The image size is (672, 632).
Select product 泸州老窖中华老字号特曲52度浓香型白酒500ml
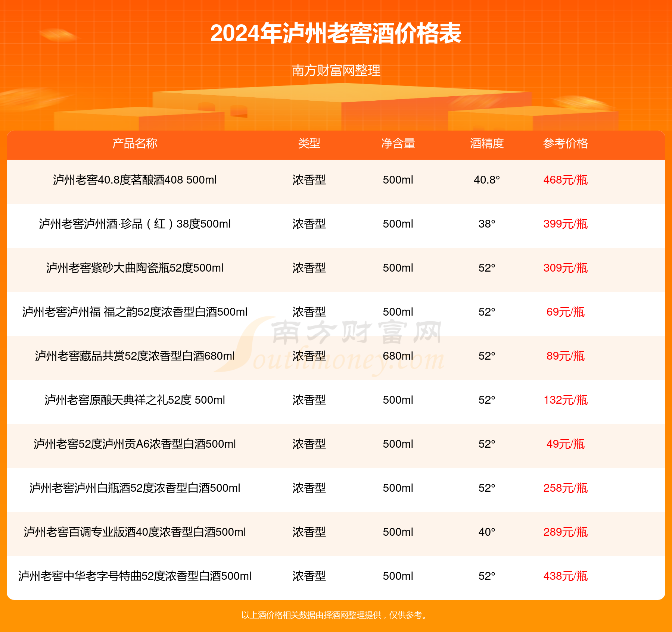[135, 576]
